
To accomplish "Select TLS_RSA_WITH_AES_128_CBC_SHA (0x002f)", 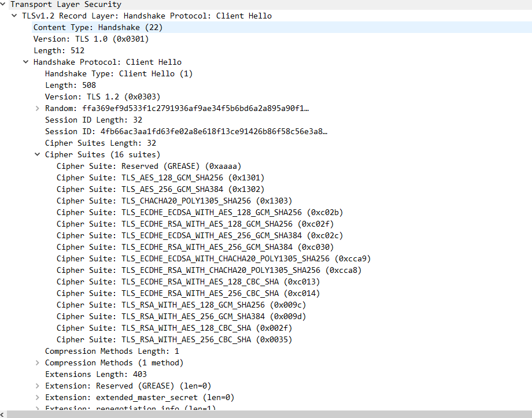I will [x=175, y=328].
